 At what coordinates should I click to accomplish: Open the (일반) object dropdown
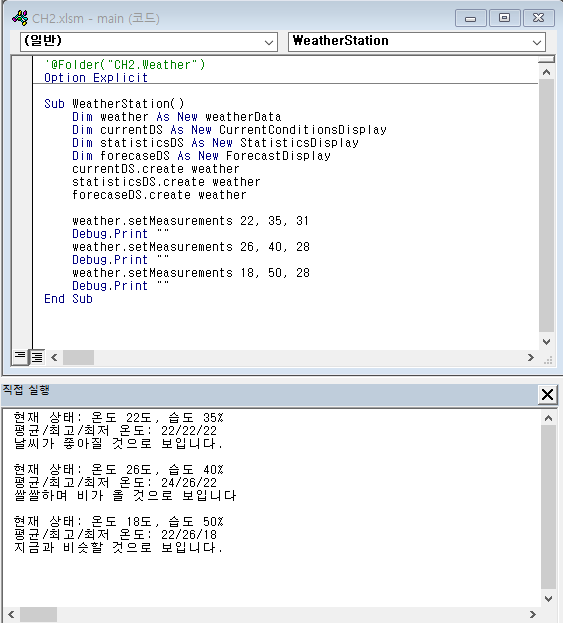[x=149, y=42]
